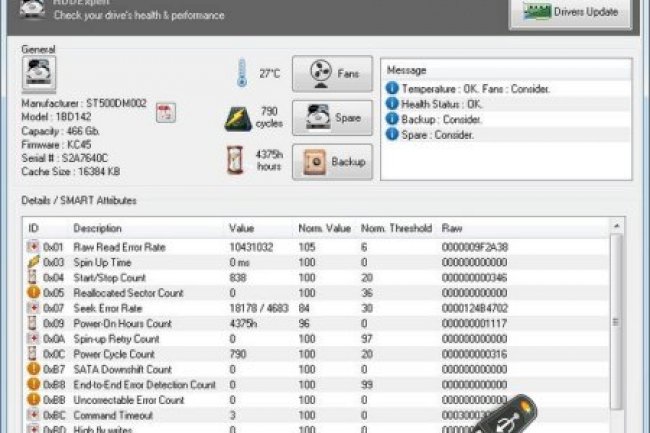Click the Spare drive button

pos(332,117)
